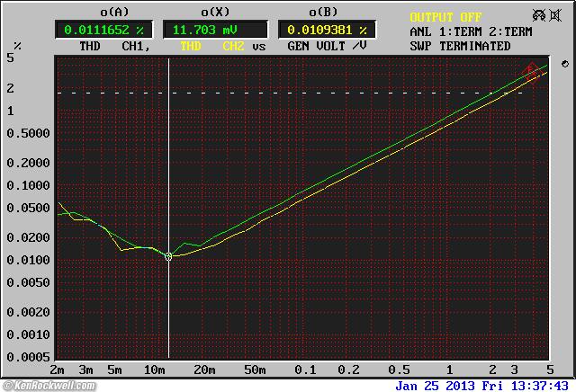Click the o(B) cursor label
This screenshot has height=392, width=576.
click(323, 12)
